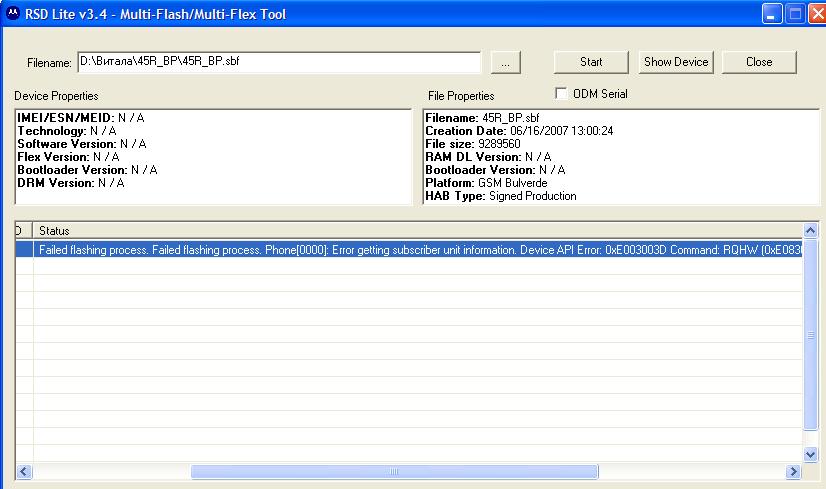826x489 pixels.
Task: Click the partially visible ID column header
Action: click(24, 230)
